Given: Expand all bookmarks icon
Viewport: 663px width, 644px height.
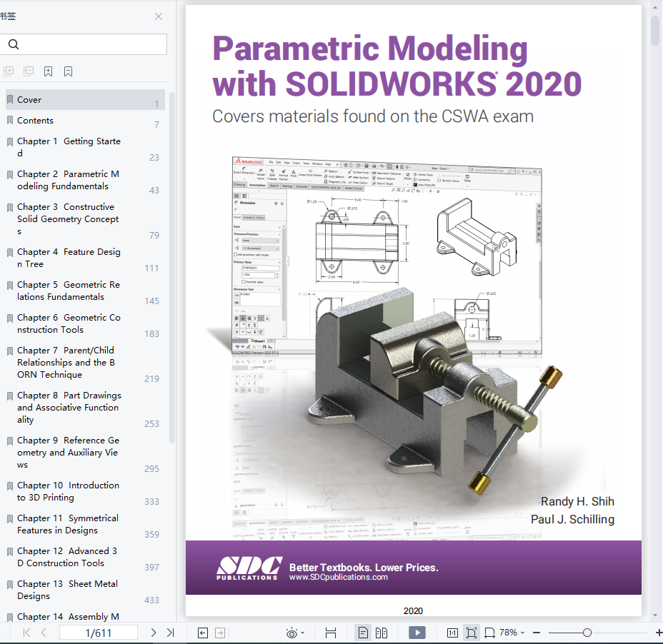Looking at the screenshot, I should click(9, 71).
